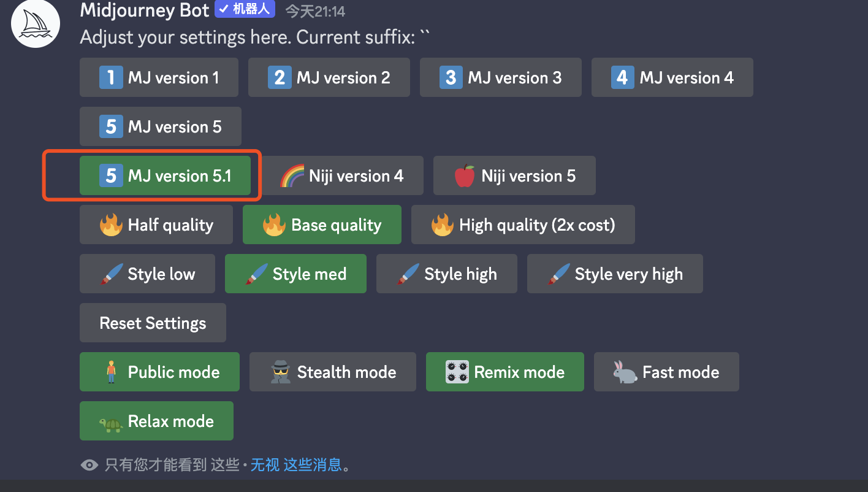This screenshot has width=868, height=492.
Task: Select MJ version 3
Action: [500, 77]
